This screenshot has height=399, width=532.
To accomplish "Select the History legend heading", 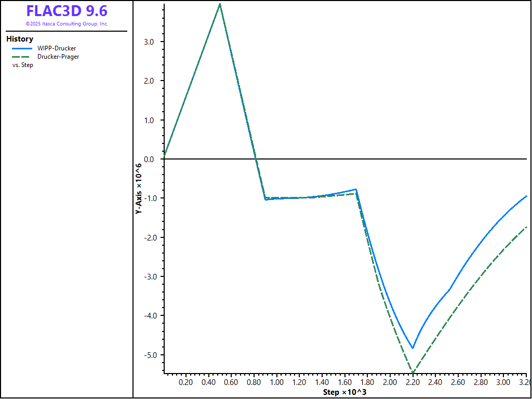I will point(20,39).
